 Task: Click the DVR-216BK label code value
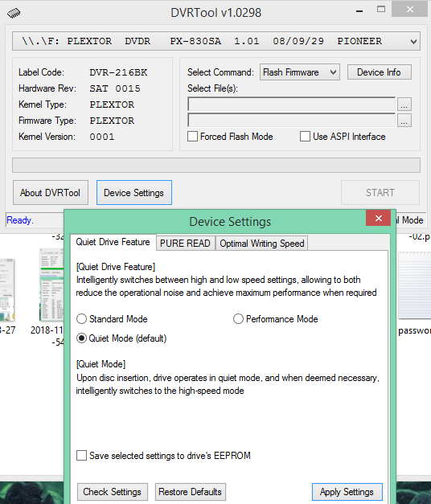[x=118, y=72]
